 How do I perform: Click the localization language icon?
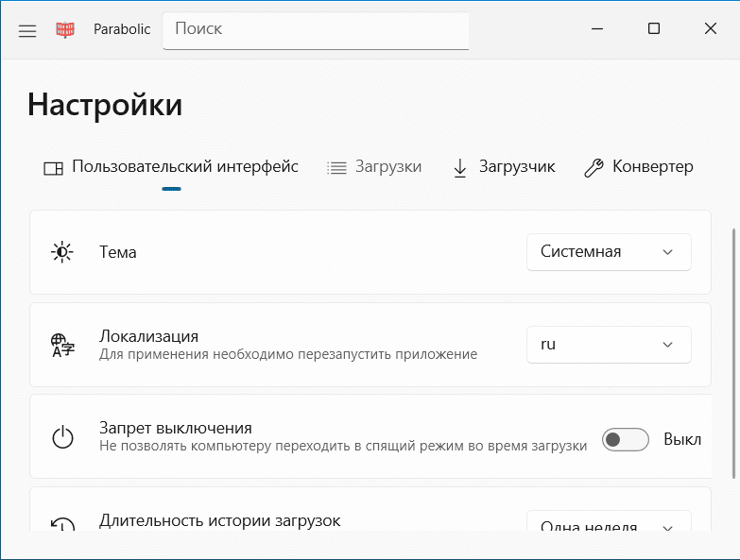click(x=62, y=345)
